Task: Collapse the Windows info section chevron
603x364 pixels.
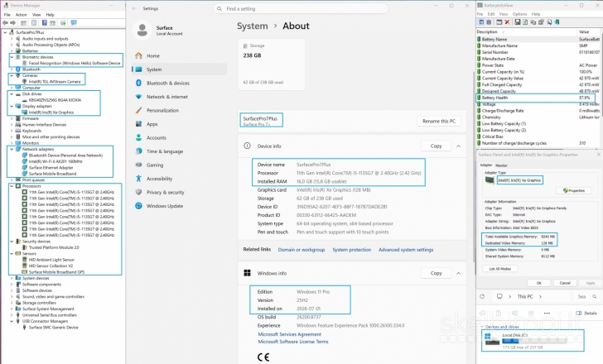Action: coord(458,273)
